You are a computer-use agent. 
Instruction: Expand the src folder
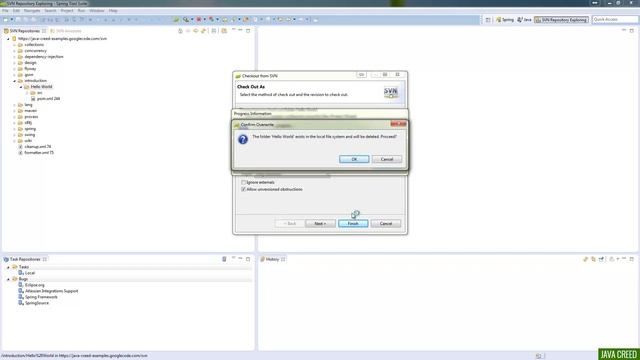click(x=27, y=93)
